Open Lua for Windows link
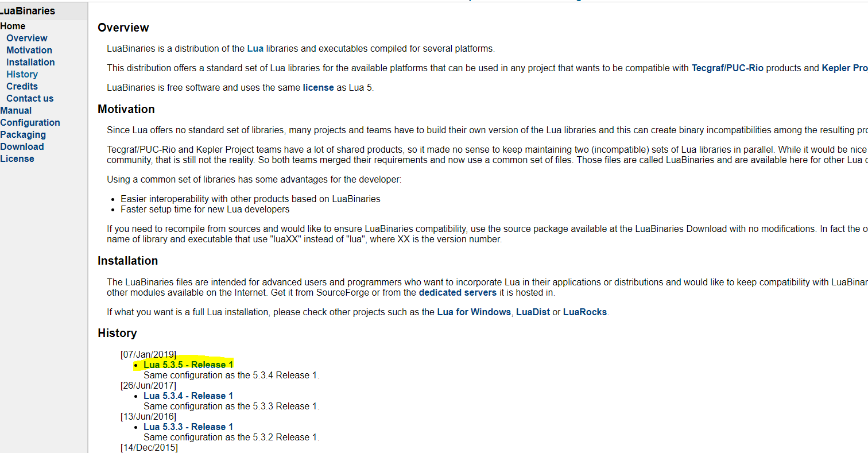Image resolution: width=868 pixels, height=453 pixels. tap(474, 312)
